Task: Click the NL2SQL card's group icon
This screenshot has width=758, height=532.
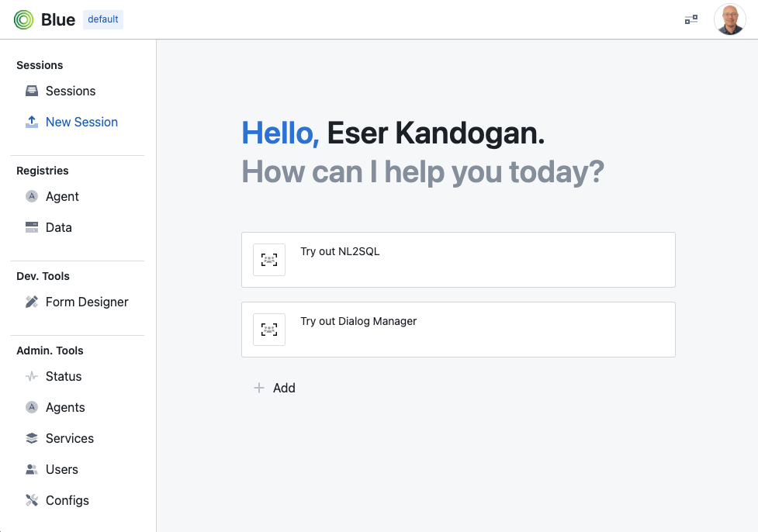Action: pos(269,260)
